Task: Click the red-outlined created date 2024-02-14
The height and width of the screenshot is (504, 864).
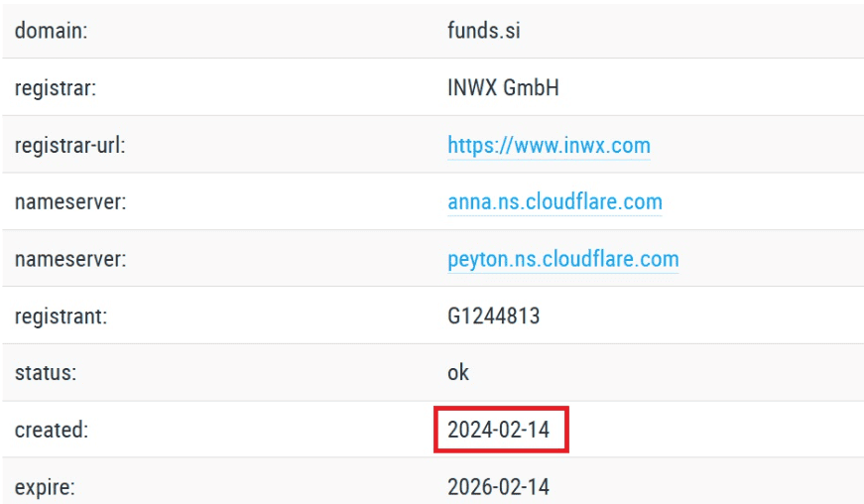Action: 498,430
